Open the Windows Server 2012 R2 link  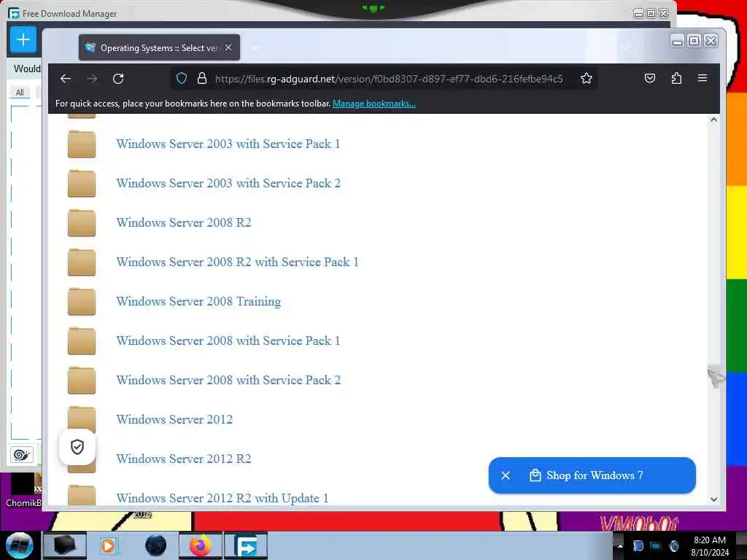tap(183, 459)
